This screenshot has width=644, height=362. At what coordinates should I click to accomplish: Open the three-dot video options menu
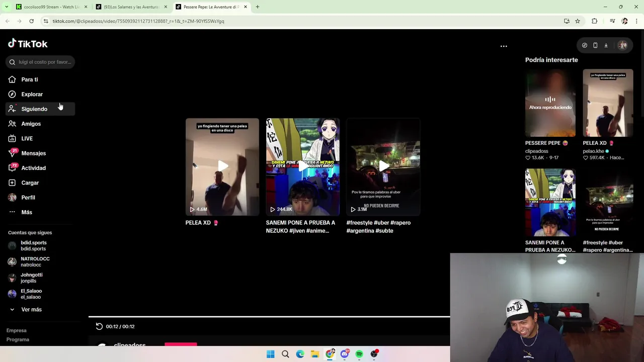click(x=504, y=46)
